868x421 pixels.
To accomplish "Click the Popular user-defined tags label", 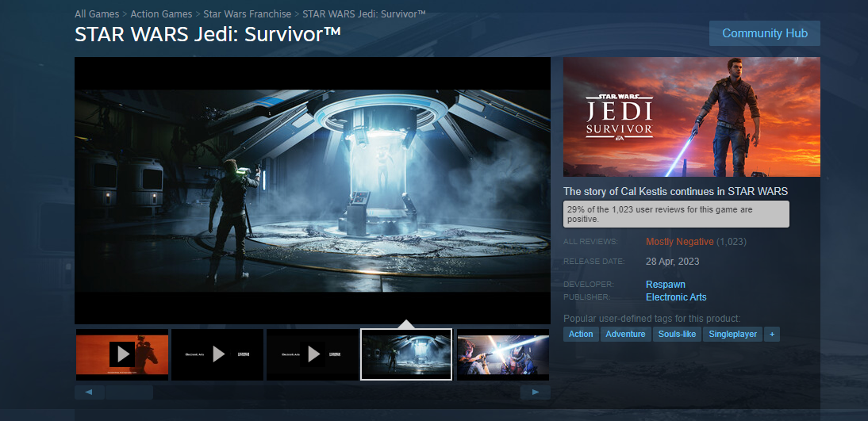I will click(651, 319).
